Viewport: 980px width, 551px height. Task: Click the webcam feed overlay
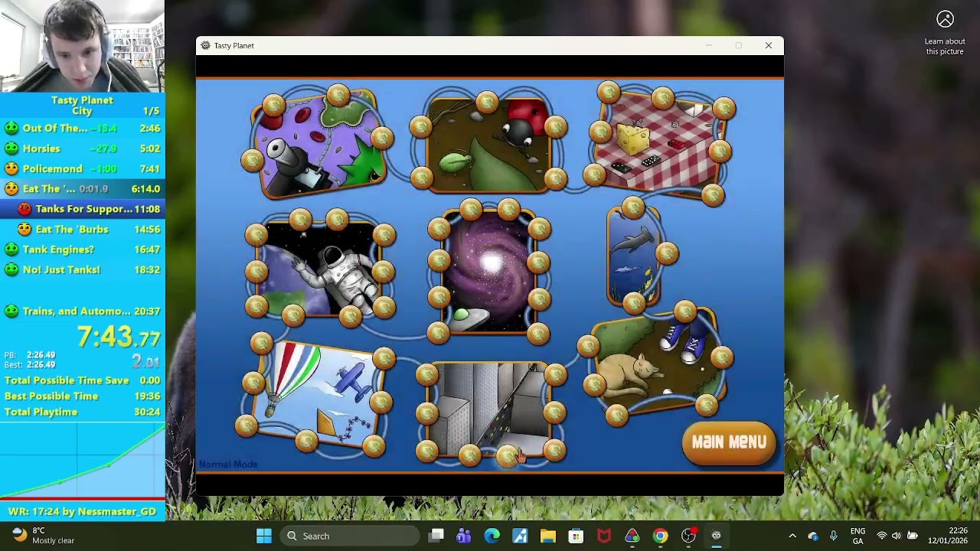click(x=82, y=46)
